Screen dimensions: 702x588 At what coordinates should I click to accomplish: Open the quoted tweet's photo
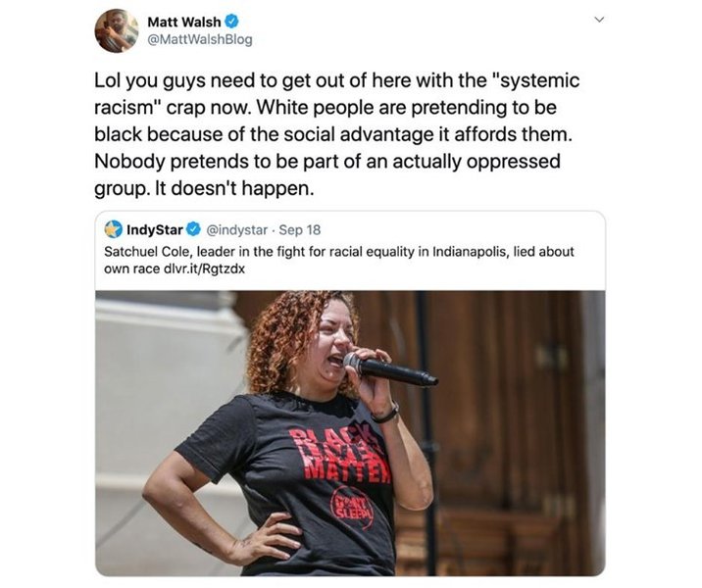point(350,433)
